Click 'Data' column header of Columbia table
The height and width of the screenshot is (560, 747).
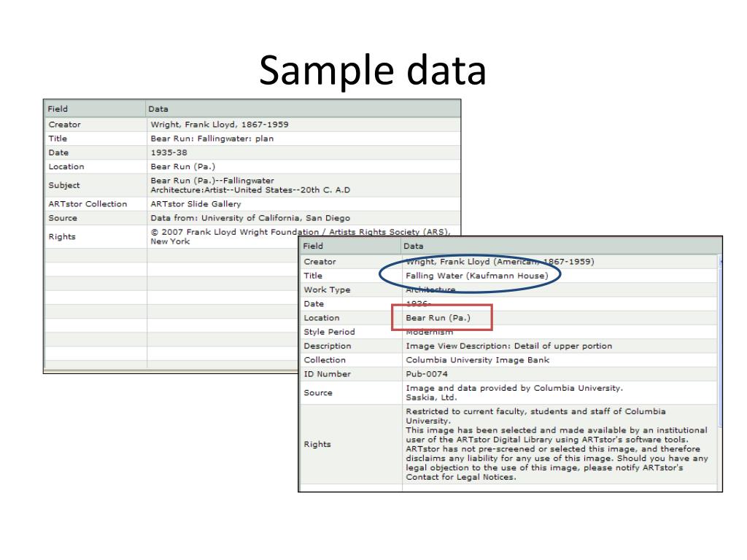413,246
